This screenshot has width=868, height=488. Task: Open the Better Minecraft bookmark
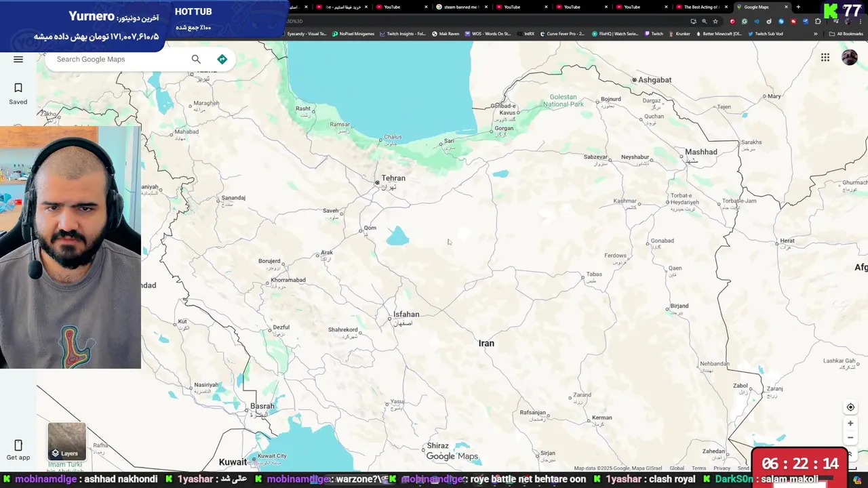click(x=719, y=34)
